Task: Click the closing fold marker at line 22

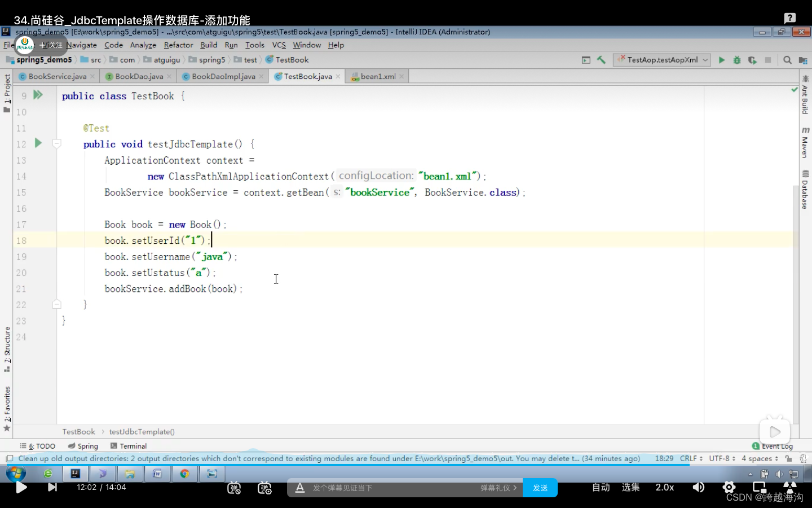Action: pos(56,304)
